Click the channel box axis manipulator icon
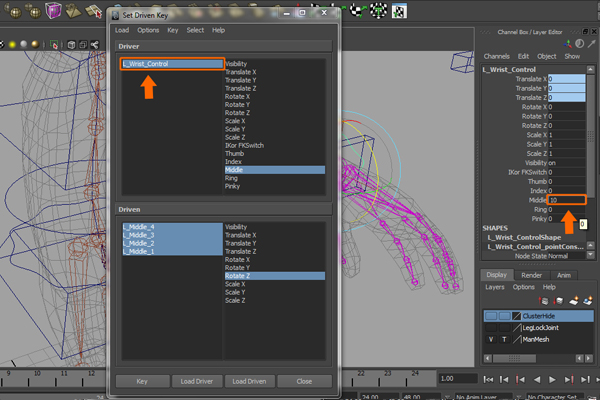The height and width of the screenshot is (400, 600). pos(567,44)
